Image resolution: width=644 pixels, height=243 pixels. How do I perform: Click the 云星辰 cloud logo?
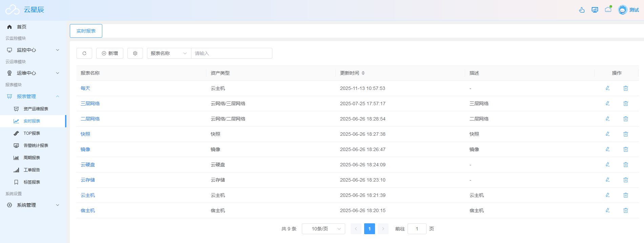13,10
